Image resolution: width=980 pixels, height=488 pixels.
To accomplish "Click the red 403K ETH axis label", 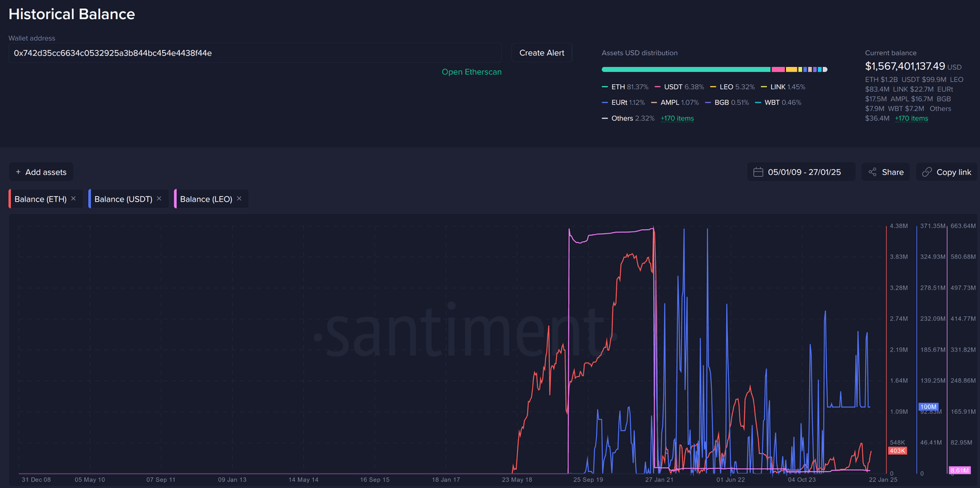I will [897, 451].
